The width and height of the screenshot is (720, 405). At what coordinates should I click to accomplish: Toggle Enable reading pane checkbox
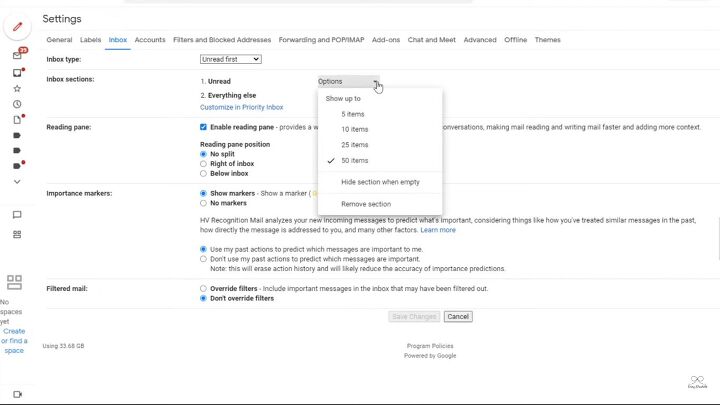pos(203,127)
